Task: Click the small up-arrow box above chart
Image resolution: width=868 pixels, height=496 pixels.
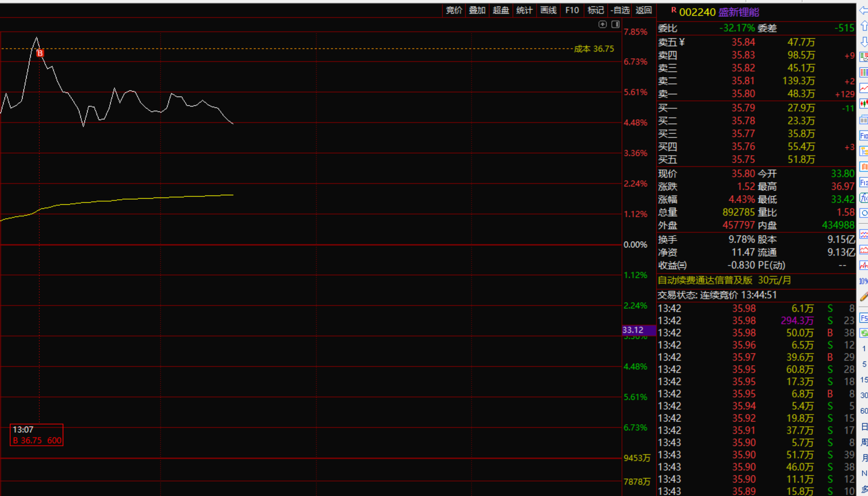Action: [602, 24]
